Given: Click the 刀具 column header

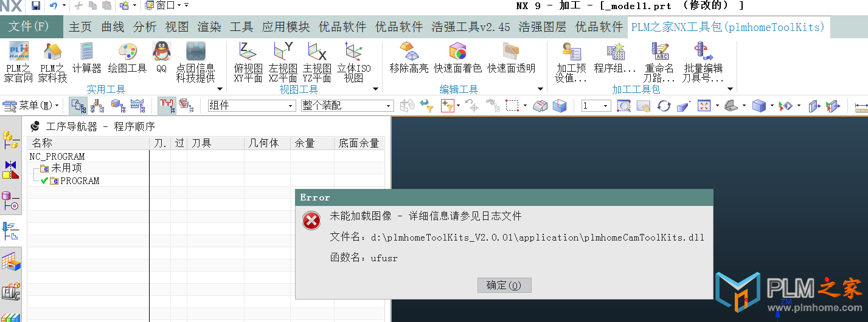Looking at the screenshot, I should pos(216,143).
